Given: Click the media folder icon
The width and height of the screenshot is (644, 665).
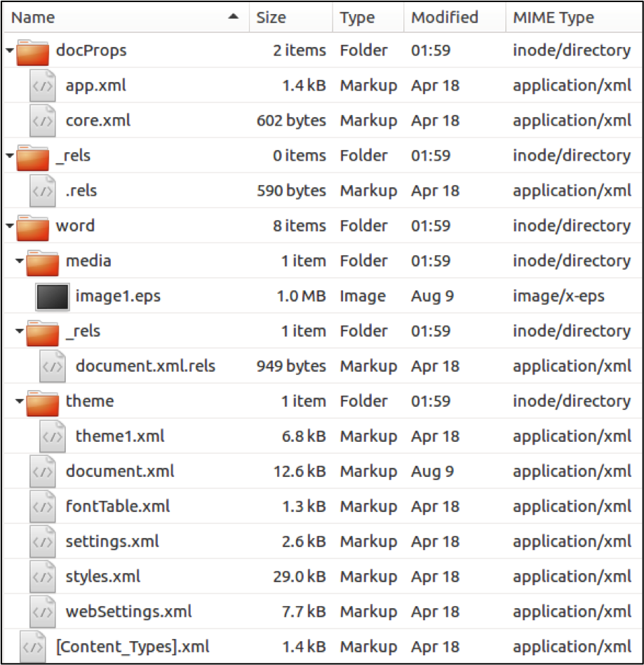Looking at the screenshot, I should [42, 262].
